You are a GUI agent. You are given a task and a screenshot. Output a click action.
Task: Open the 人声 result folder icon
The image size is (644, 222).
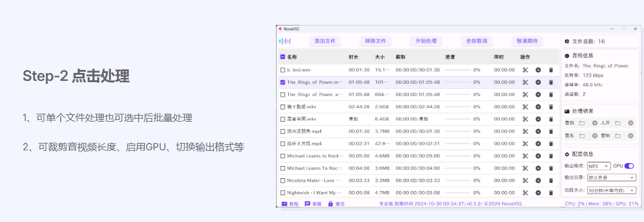[x=617, y=123]
